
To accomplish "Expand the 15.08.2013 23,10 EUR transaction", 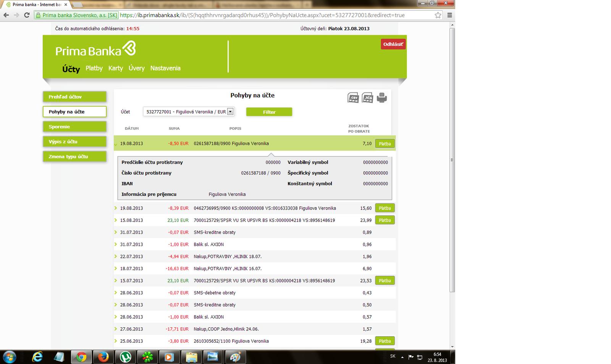I will point(116,220).
